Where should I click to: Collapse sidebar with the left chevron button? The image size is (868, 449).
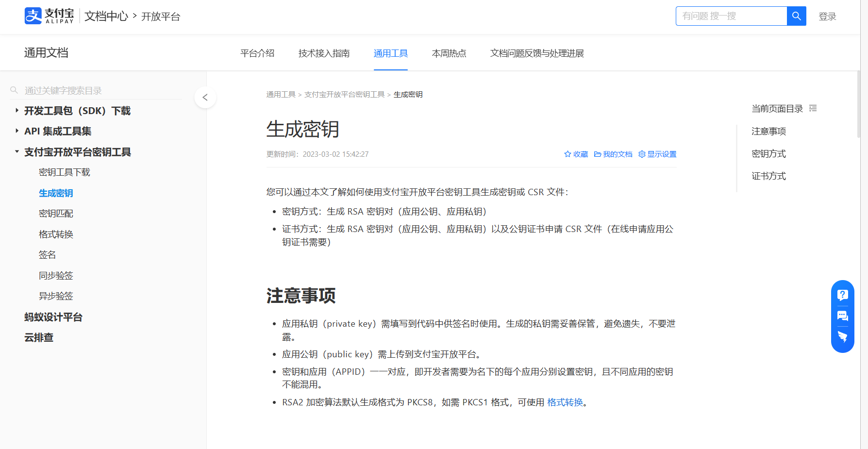(x=205, y=97)
